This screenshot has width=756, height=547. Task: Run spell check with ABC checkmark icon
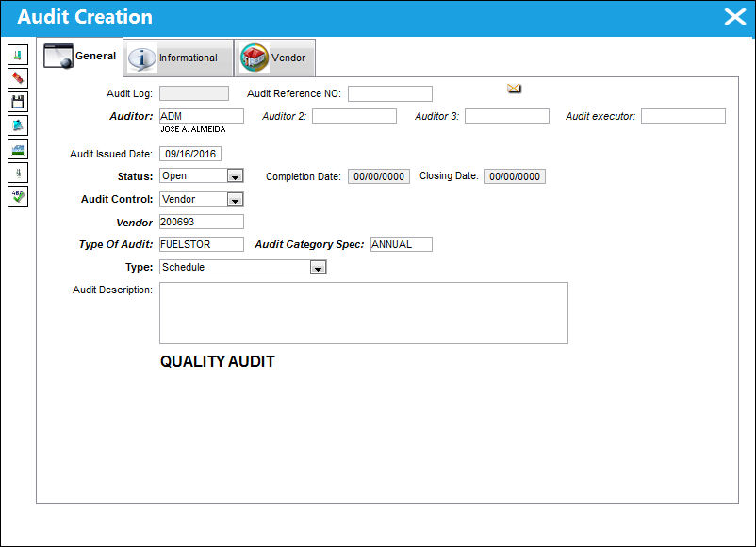(18, 196)
